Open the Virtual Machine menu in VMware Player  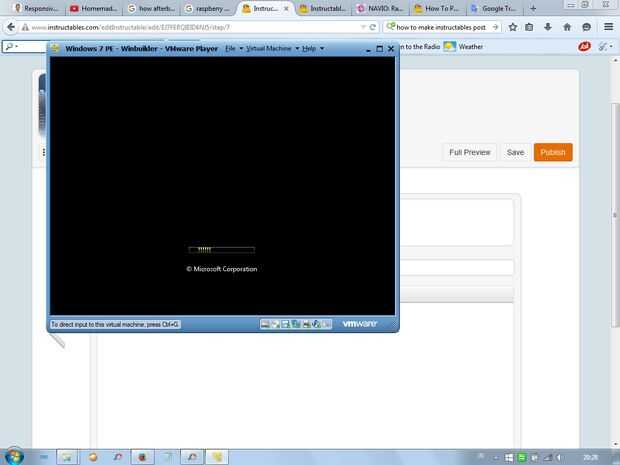pos(268,48)
